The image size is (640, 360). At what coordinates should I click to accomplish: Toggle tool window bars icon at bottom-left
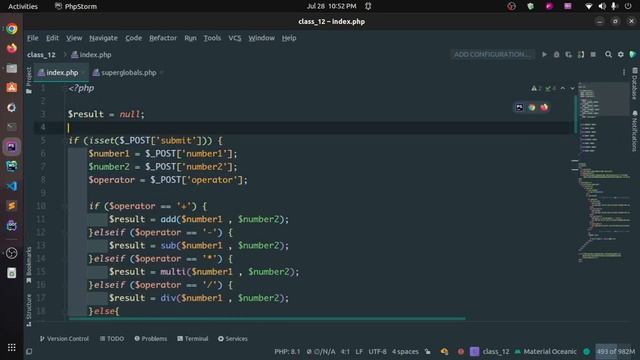pyautogui.click(x=29, y=351)
